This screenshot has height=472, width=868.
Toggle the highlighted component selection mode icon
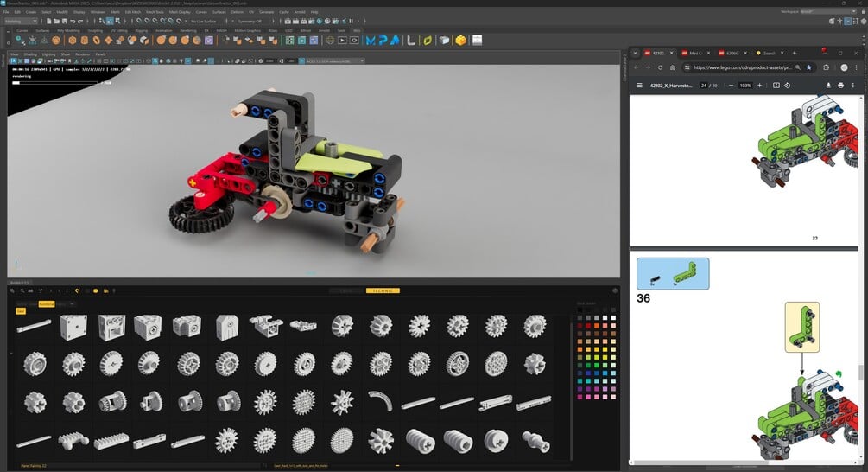coord(110,21)
